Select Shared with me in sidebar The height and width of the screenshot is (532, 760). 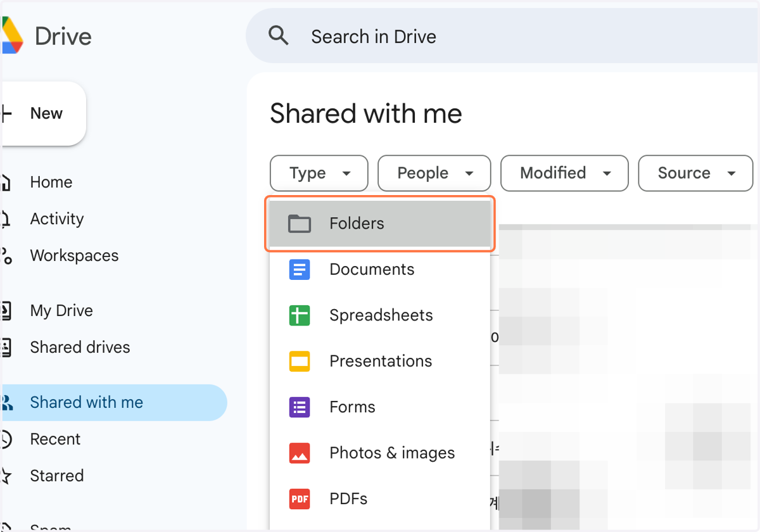click(x=114, y=403)
